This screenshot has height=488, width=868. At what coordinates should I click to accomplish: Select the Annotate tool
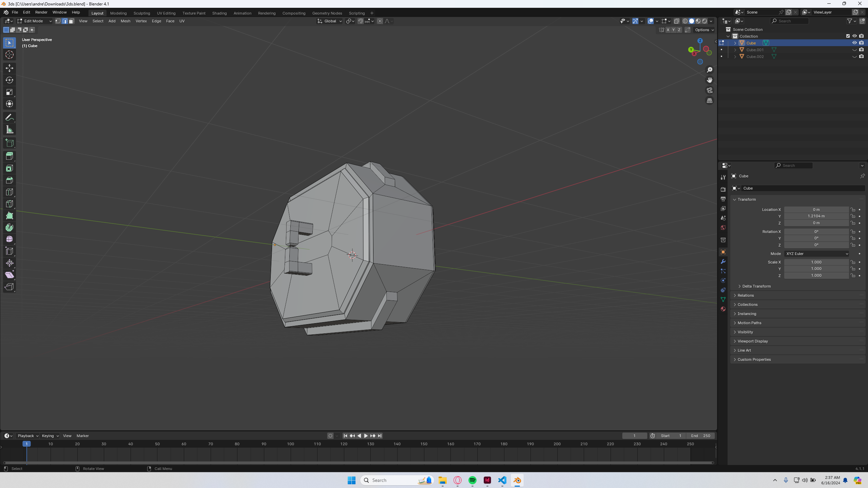[x=9, y=118]
